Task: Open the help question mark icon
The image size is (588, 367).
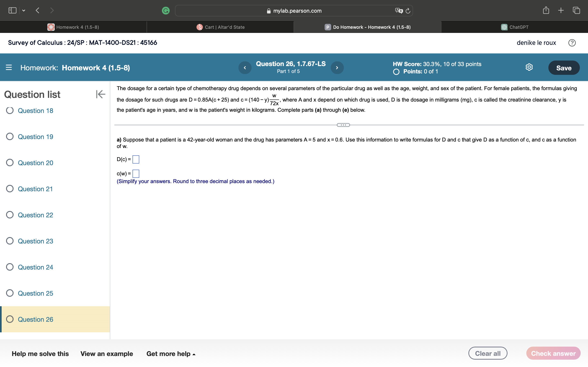Action: tap(572, 43)
